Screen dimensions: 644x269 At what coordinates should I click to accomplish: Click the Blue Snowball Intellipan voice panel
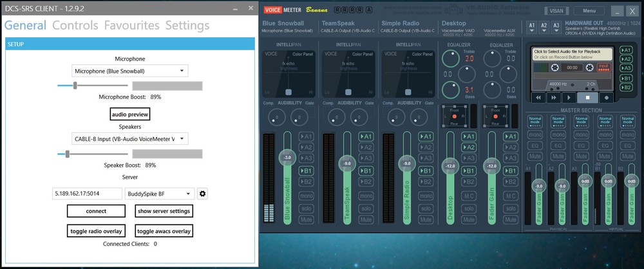[x=289, y=73]
